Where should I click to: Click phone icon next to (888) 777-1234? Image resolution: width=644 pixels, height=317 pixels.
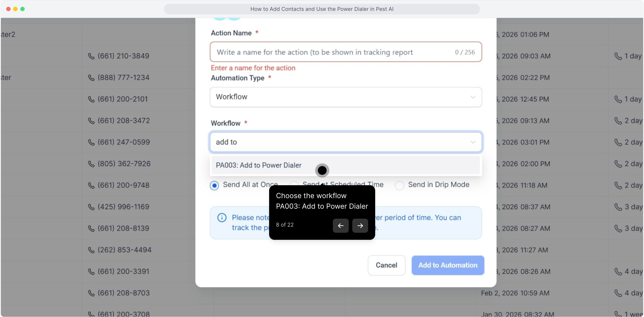pos(91,78)
